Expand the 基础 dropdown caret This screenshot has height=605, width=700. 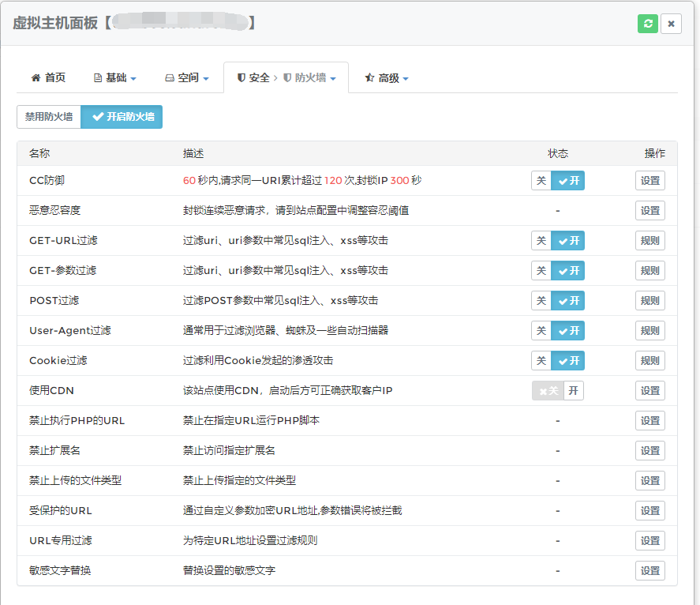[133, 79]
